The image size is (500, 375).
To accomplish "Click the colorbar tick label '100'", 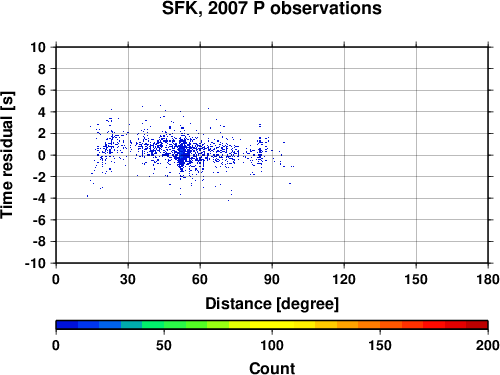I will 272,345.
